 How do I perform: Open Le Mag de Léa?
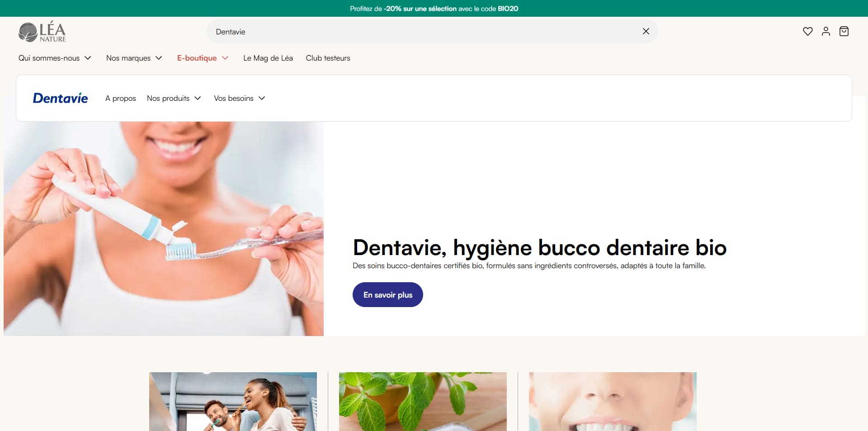pos(268,58)
